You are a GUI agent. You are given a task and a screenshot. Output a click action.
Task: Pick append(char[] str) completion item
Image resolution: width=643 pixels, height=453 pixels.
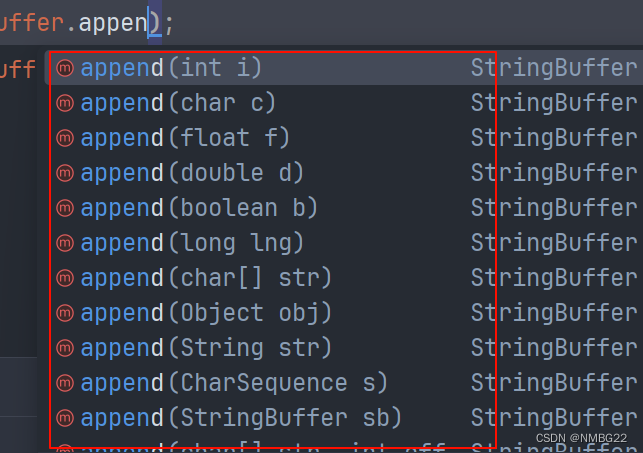click(344, 278)
